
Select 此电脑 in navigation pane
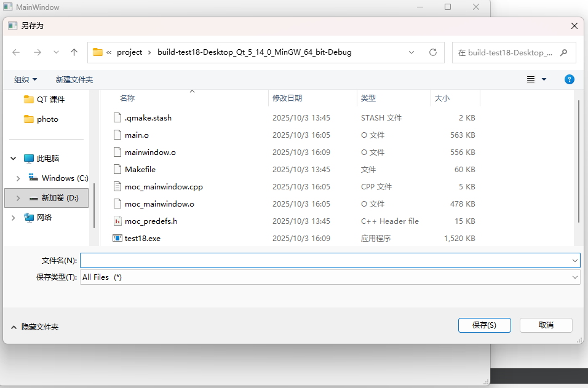pyautogui.click(x=41, y=159)
